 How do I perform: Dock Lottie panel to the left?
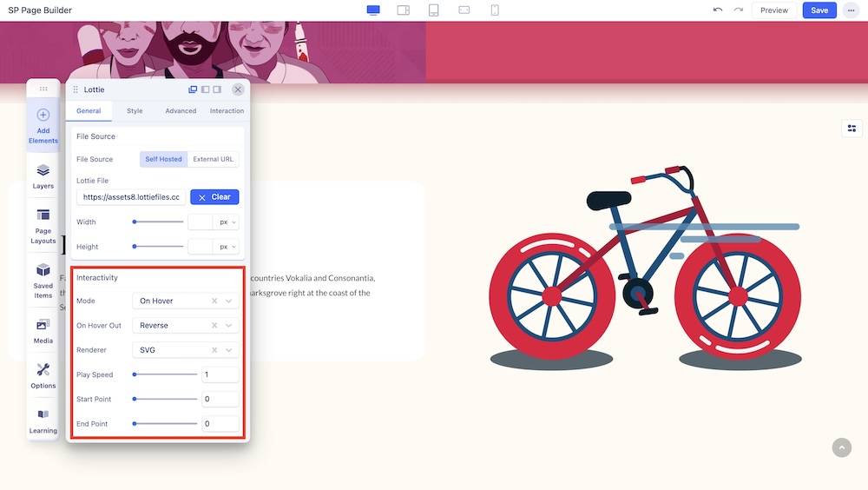point(206,89)
